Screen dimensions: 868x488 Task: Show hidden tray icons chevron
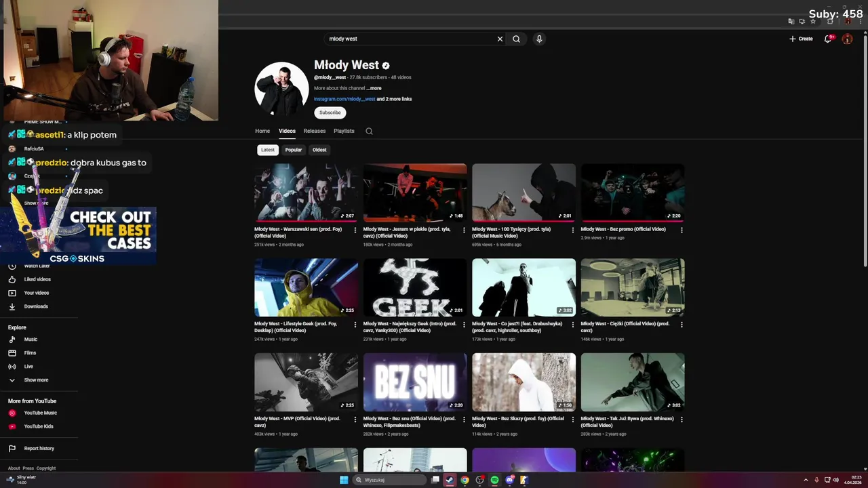806,480
